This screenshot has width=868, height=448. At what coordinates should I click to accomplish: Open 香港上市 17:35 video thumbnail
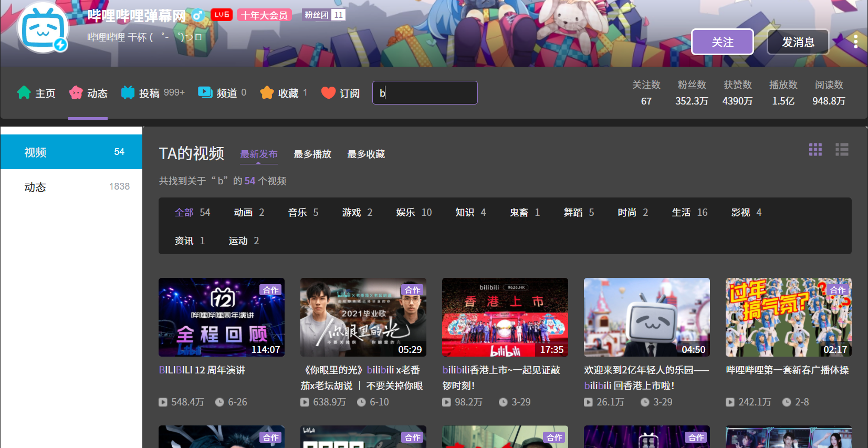point(505,317)
